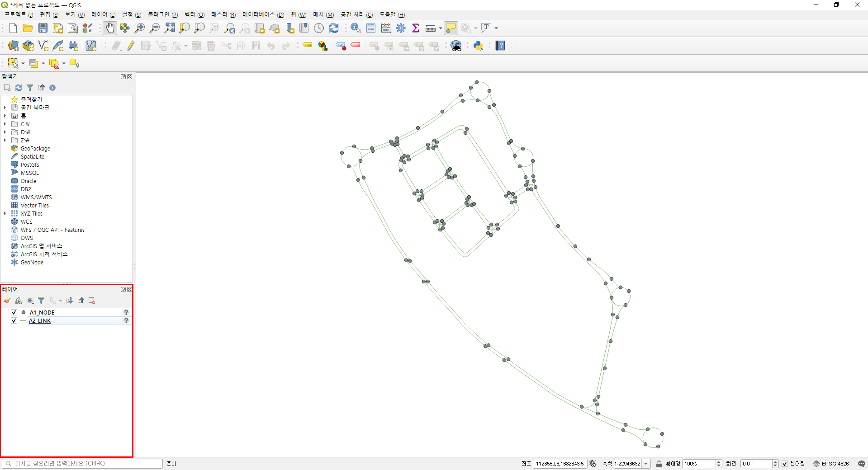Open the style manager

88,28
